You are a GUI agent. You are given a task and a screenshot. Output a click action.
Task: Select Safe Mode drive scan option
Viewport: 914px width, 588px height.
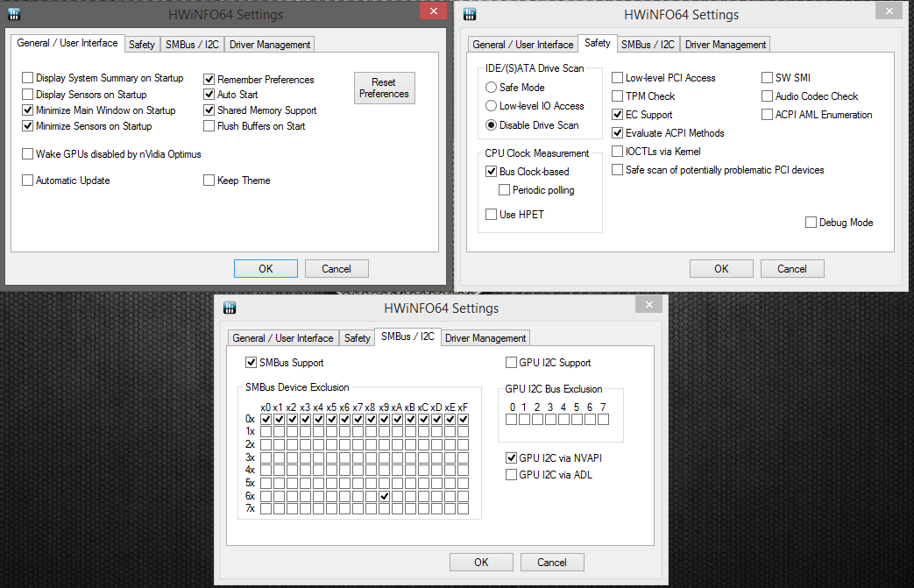tap(515, 88)
